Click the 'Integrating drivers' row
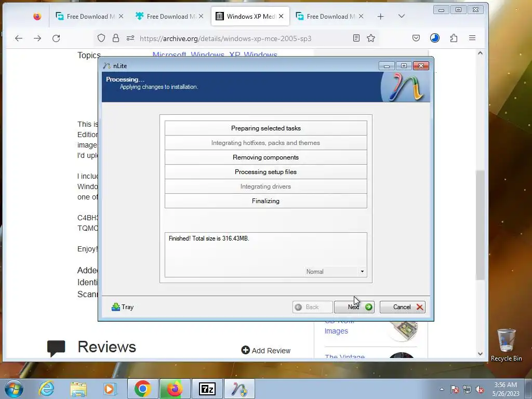Viewport: 532px width, 399px height. (x=265, y=187)
